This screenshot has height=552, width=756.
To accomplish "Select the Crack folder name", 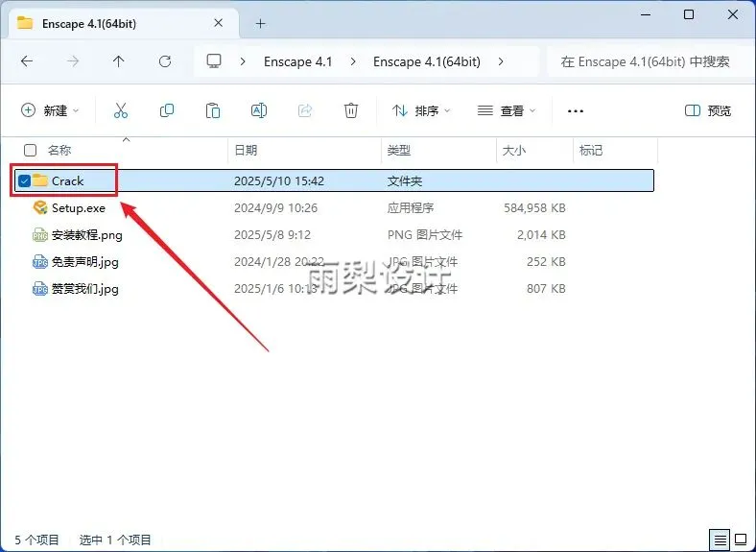I will pos(67,180).
